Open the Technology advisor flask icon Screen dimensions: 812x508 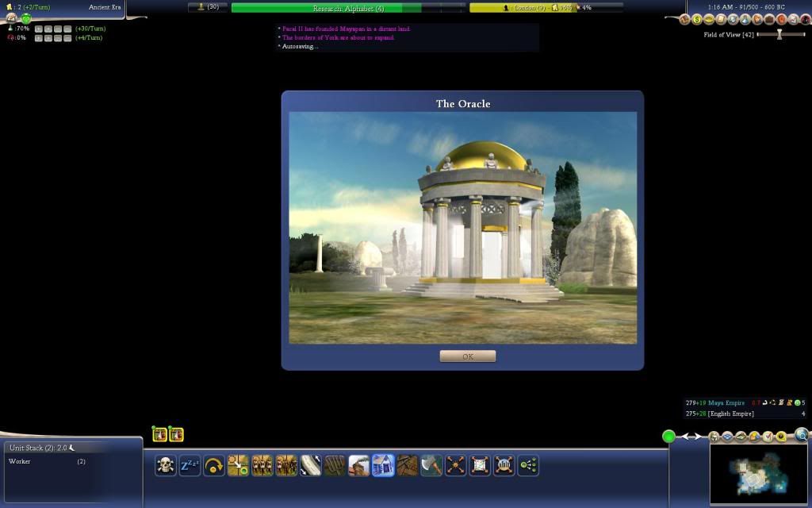pyautogui.click(x=745, y=20)
